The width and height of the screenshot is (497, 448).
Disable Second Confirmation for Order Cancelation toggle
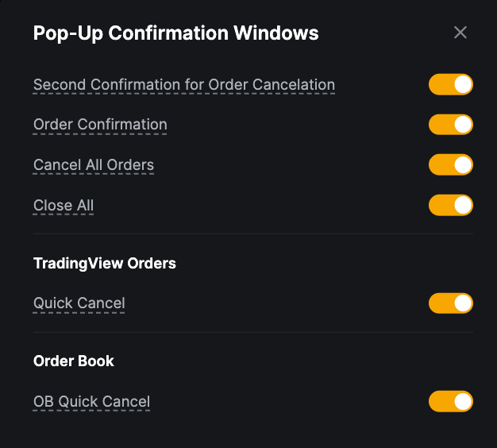click(x=450, y=84)
